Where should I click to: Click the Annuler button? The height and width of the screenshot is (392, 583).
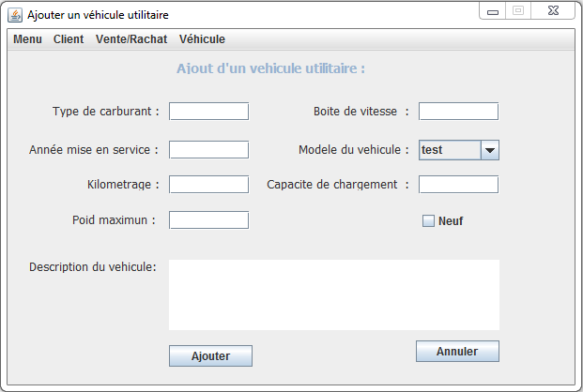(x=457, y=351)
